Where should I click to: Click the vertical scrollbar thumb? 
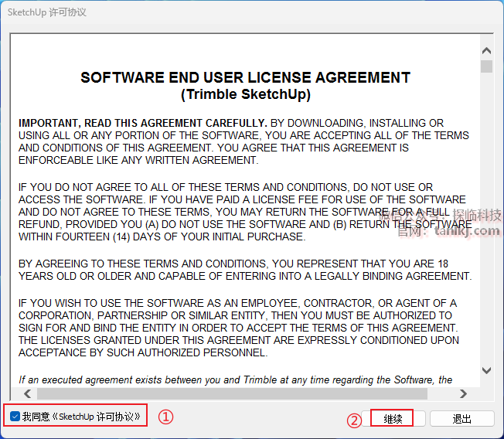pyautogui.click(x=486, y=66)
